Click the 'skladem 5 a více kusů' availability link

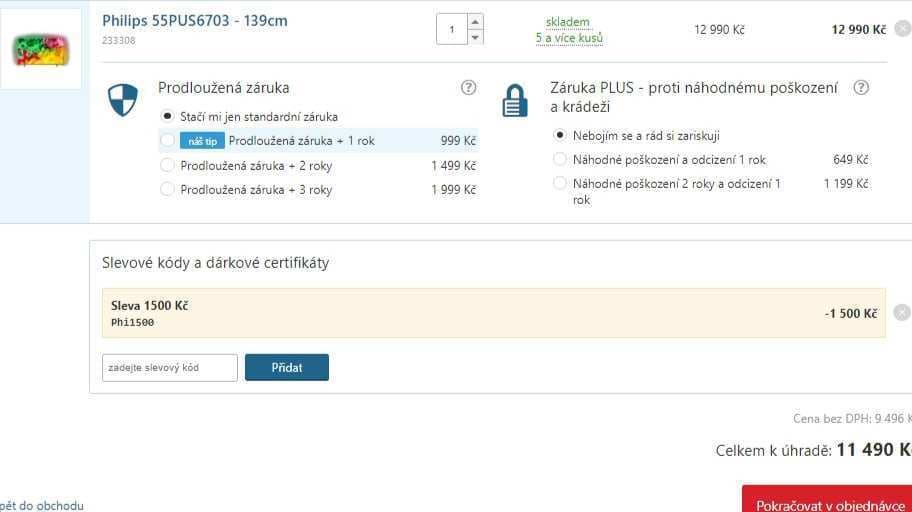point(569,30)
